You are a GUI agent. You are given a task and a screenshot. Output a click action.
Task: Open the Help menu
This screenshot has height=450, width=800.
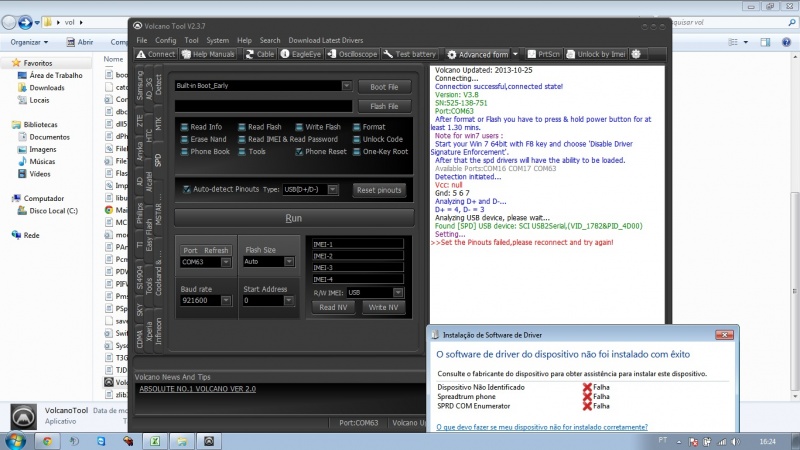(244, 40)
